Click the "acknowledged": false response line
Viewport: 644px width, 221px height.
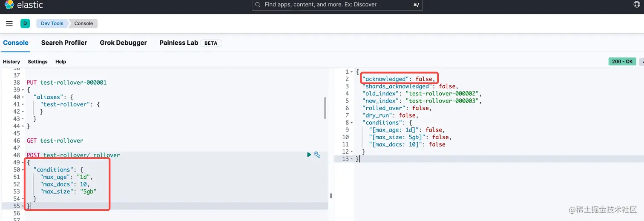pos(400,79)
